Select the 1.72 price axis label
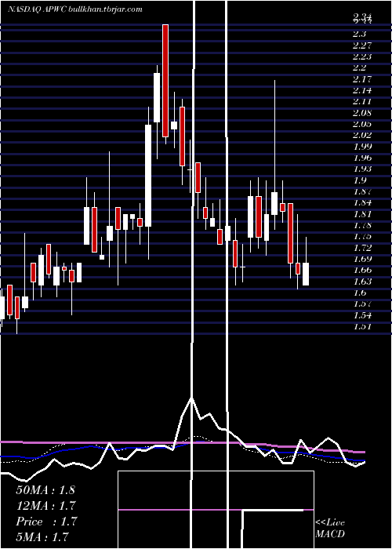Image resolution: width=392 pixels, height=549 pixels. (362, 248)
